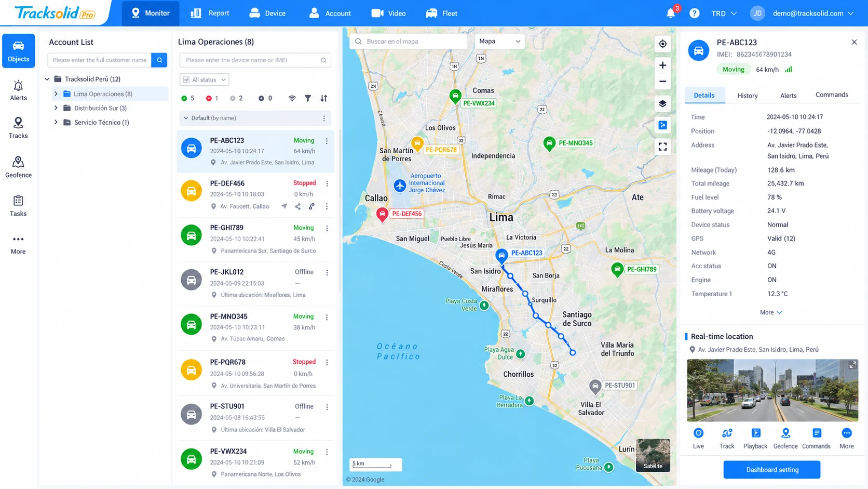868x489 pixels.
Task: Expand the Servicio Técnico folder
Action: [x=56, y=123]
